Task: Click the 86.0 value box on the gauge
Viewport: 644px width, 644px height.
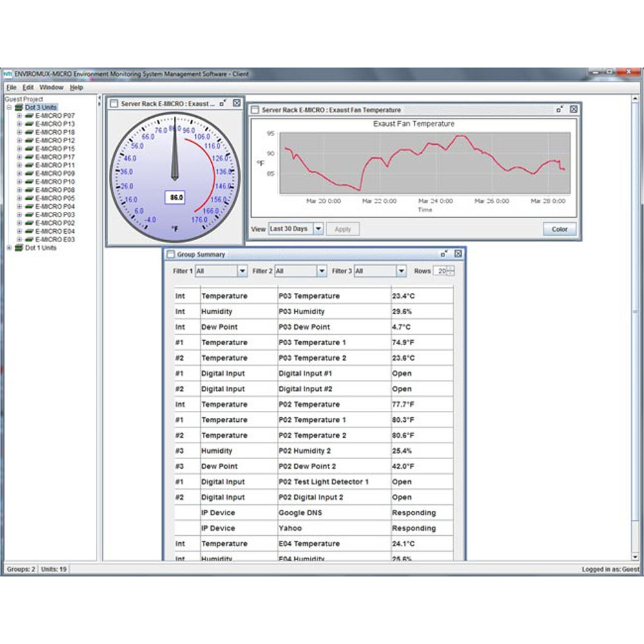Action: (175, 198)
